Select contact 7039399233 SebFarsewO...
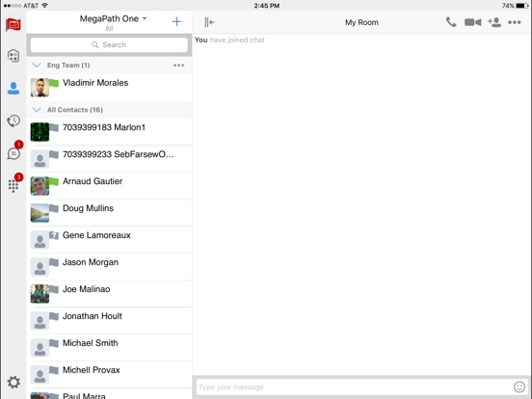This screenshot has width=532, height=399. point(109,159)
